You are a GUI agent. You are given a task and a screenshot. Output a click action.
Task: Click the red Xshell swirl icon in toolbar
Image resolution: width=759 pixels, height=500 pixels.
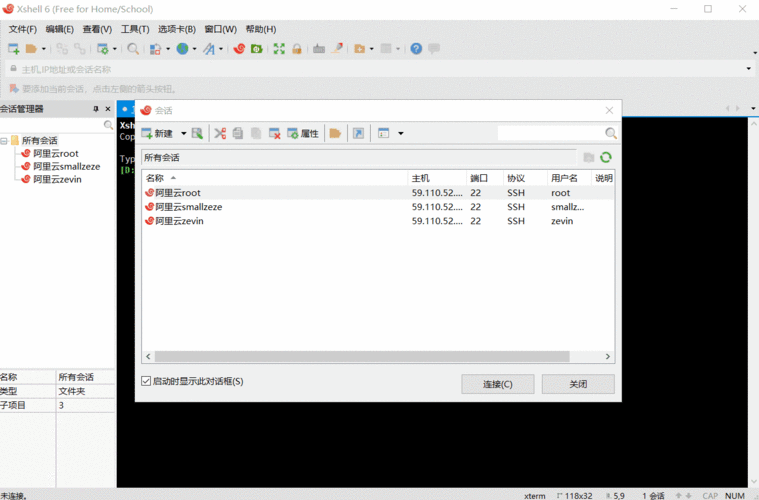239,48
